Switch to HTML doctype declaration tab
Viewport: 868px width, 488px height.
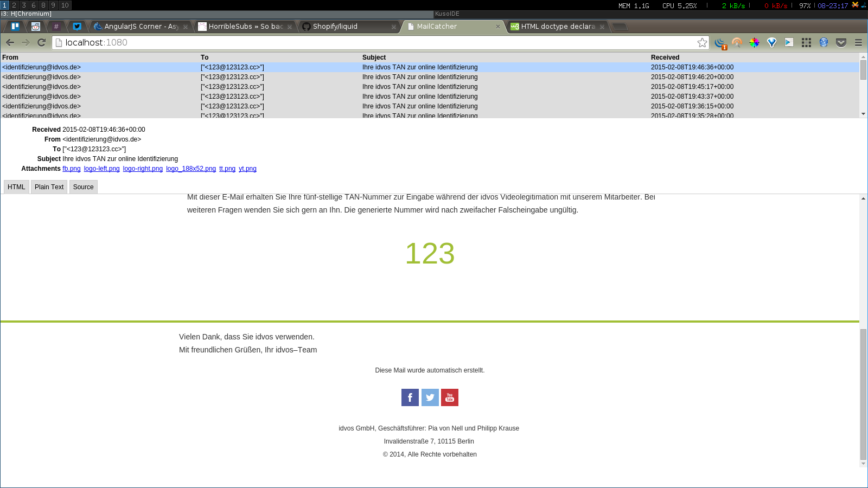point(557,26)
